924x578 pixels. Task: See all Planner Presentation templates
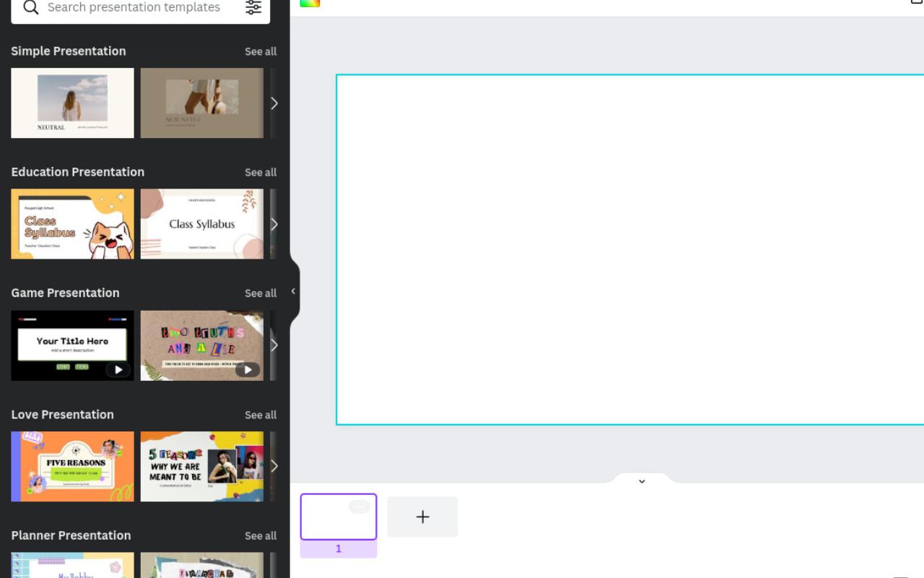click(x=261, y=536)
